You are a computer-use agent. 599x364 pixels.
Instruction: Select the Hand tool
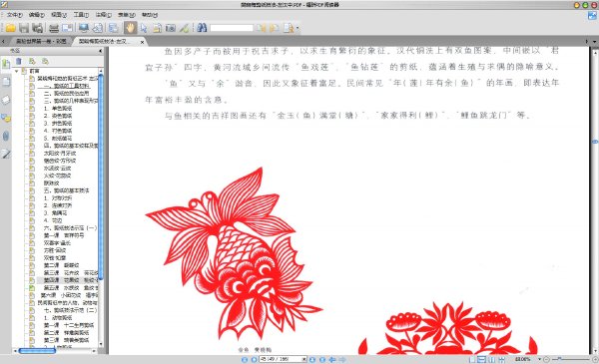130,28
